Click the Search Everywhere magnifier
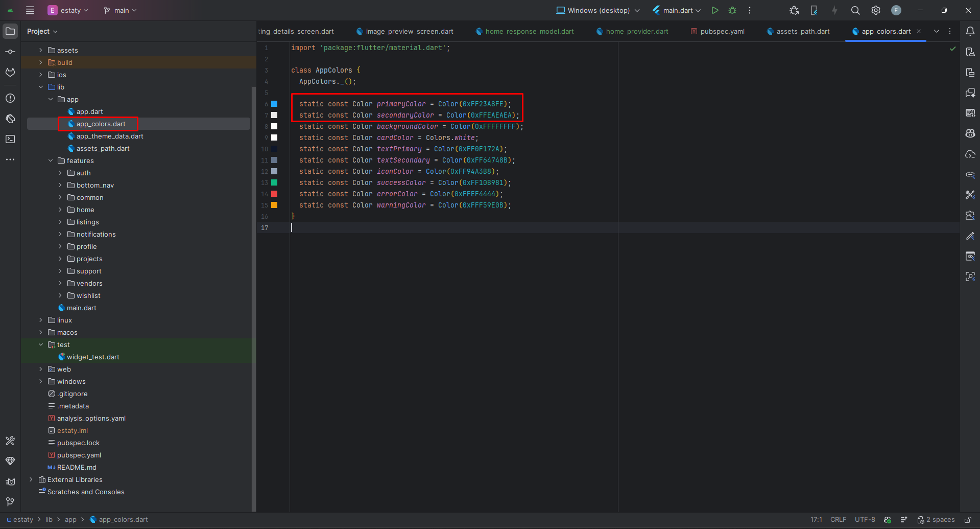Viewport: 980px width, 529px height. click(855, 10)
